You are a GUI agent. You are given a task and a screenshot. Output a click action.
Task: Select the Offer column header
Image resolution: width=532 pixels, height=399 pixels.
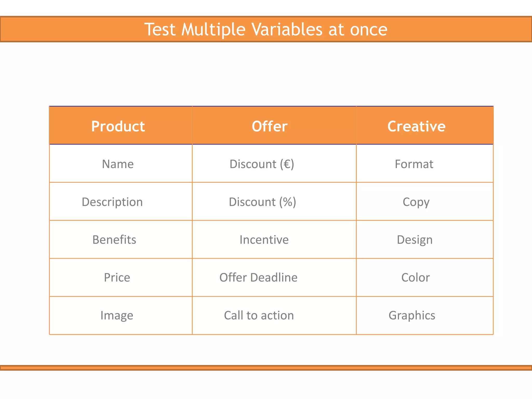tap(270, 126)
